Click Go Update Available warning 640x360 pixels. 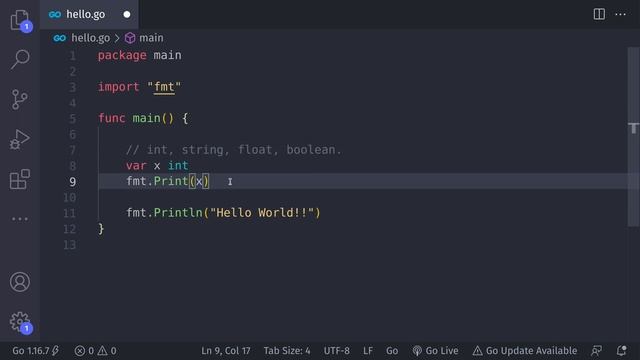pyautogui.click(x=525, y=351)
